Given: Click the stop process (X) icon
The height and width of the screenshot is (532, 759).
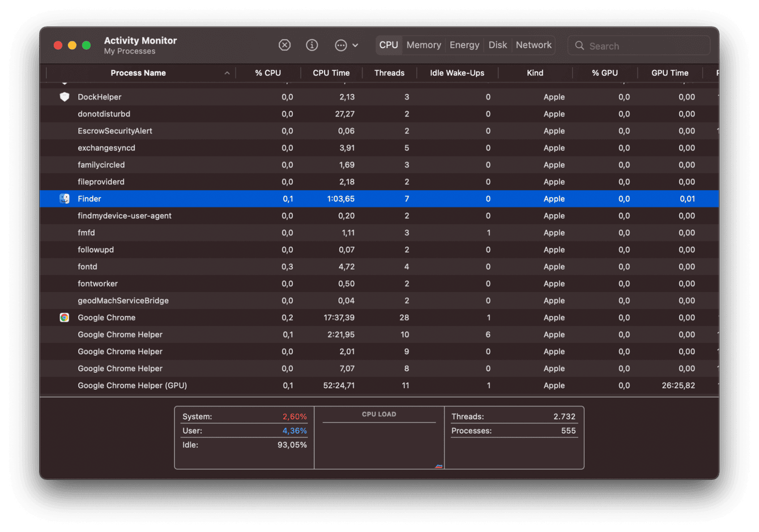Looking at the screenshot, I should (x=284, y=45).
